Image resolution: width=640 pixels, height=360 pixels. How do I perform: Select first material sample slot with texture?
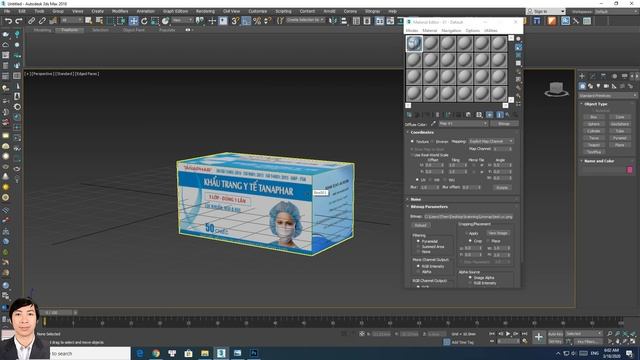point(414,43)
